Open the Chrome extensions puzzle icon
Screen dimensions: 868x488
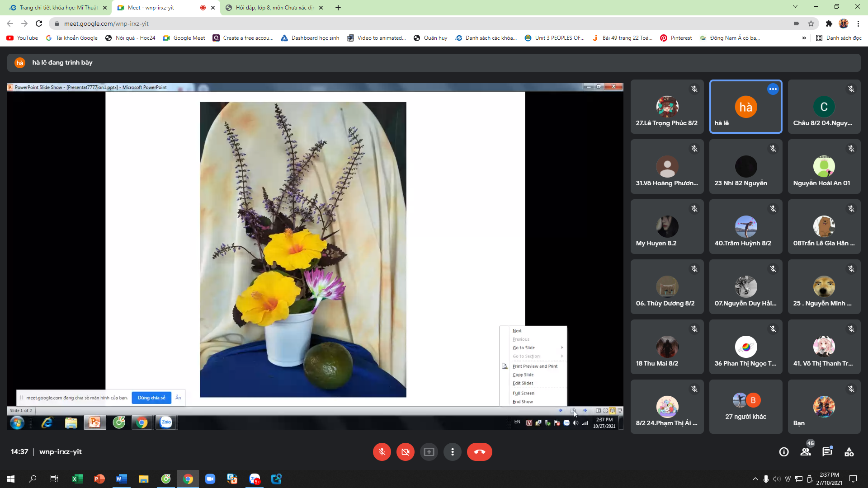[829, 23]
